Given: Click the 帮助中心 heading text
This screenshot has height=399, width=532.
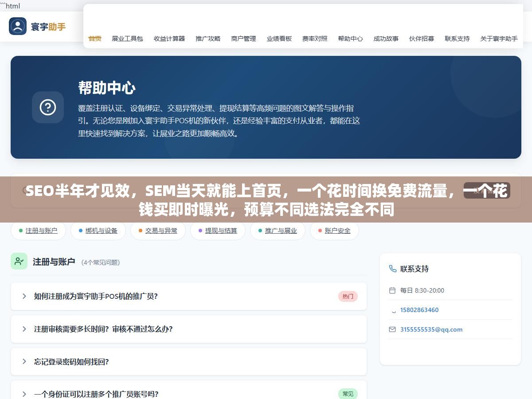Looking at the screenshot, I should (x=107, y=88).
